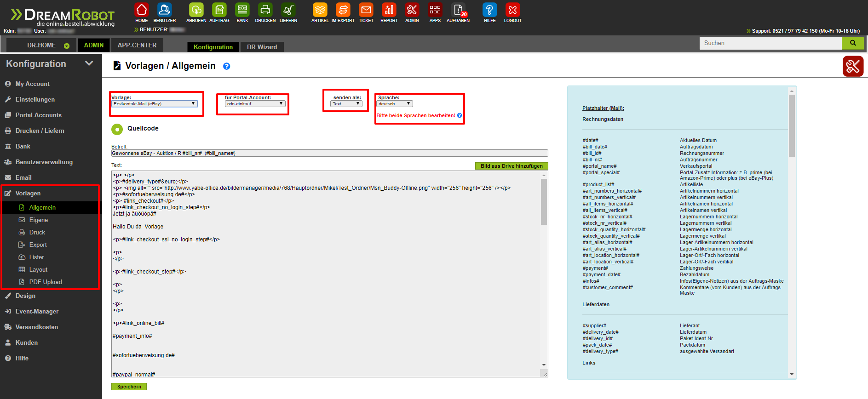The image size is (868, 399).
Task: Toggle the Quellcode radio button
Action: (x=117, y=129)
